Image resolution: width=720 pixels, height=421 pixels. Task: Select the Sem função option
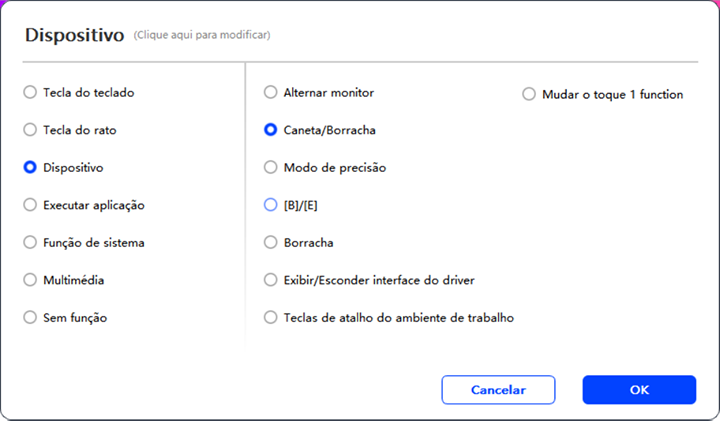pos(30,318)
